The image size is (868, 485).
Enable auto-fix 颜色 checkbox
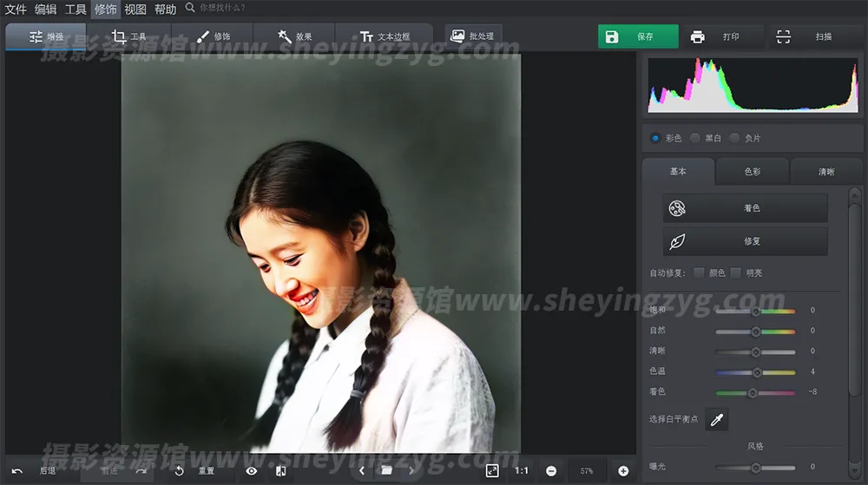699,272
